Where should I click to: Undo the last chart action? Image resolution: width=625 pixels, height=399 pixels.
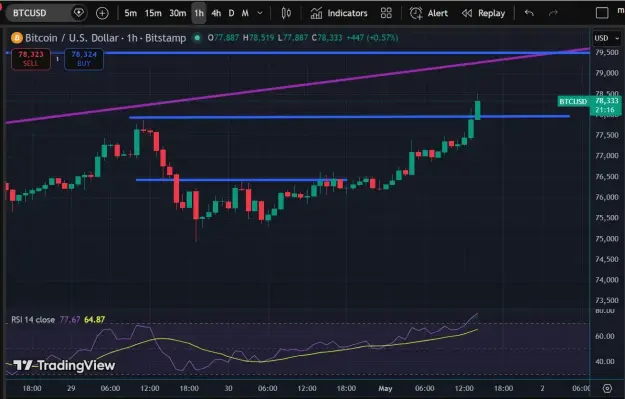tap(529, 13)
